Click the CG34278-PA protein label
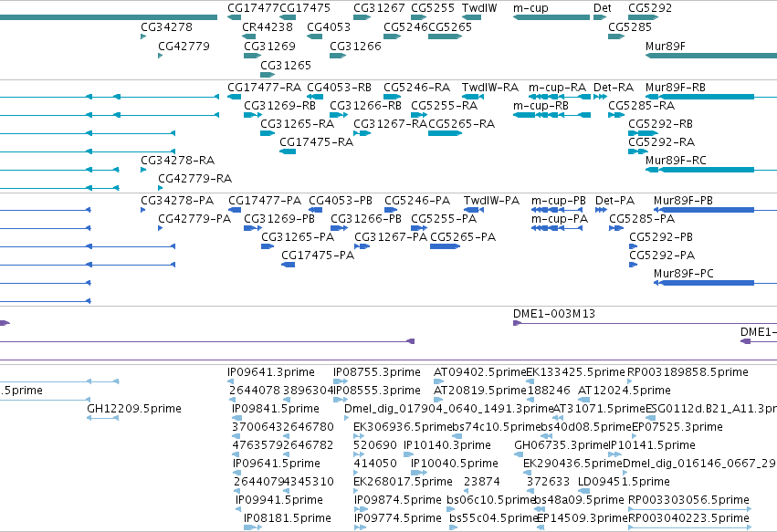Image resolution: width=777 pixels, height=532 pixels. click(x=177, y=201)
